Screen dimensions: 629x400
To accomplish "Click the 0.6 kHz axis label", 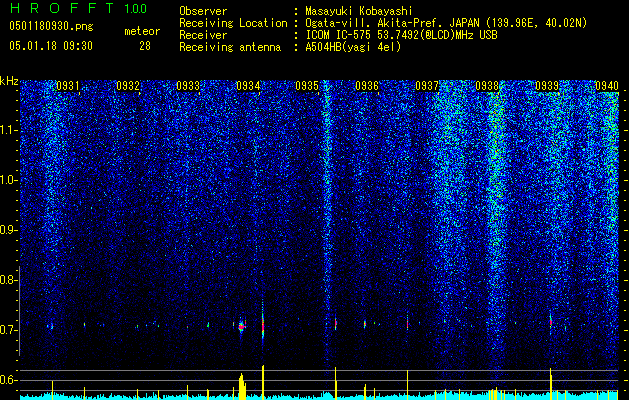I will coord(7,380).
